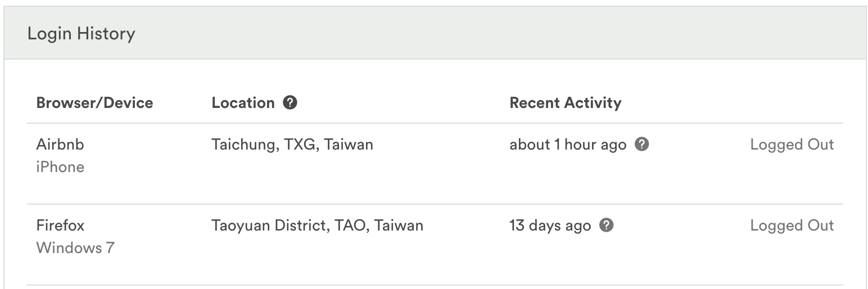Image resolution: width=868 pixels, height=289 pixels.
Task: Click the Windows 7 device label
Action: point(75,248)
